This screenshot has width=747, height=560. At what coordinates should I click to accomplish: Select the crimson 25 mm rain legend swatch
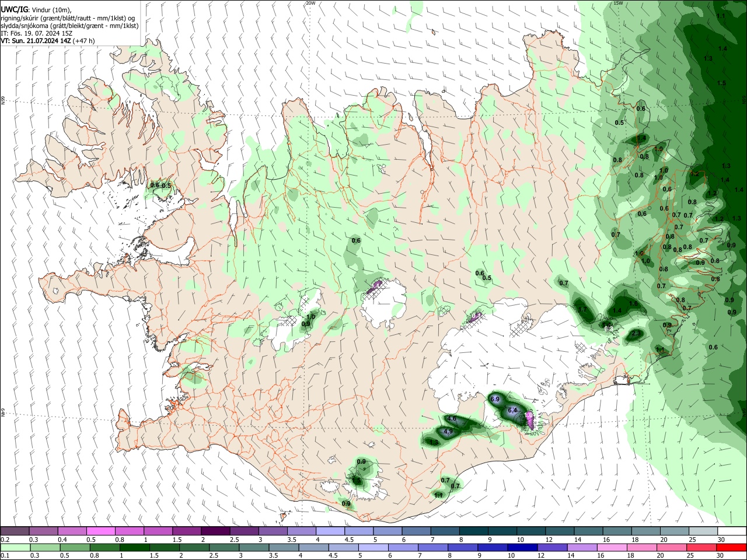pyautogui.click(x=701, y=547)
